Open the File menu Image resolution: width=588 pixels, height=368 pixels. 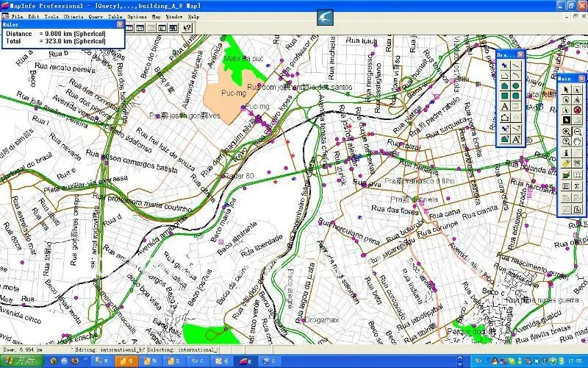coord(17,16)
